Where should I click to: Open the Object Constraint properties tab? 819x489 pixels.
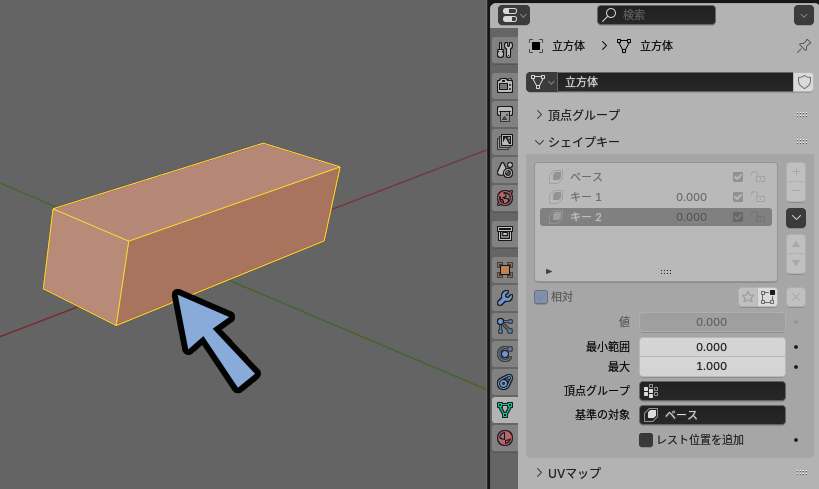(x=505, y=382)
